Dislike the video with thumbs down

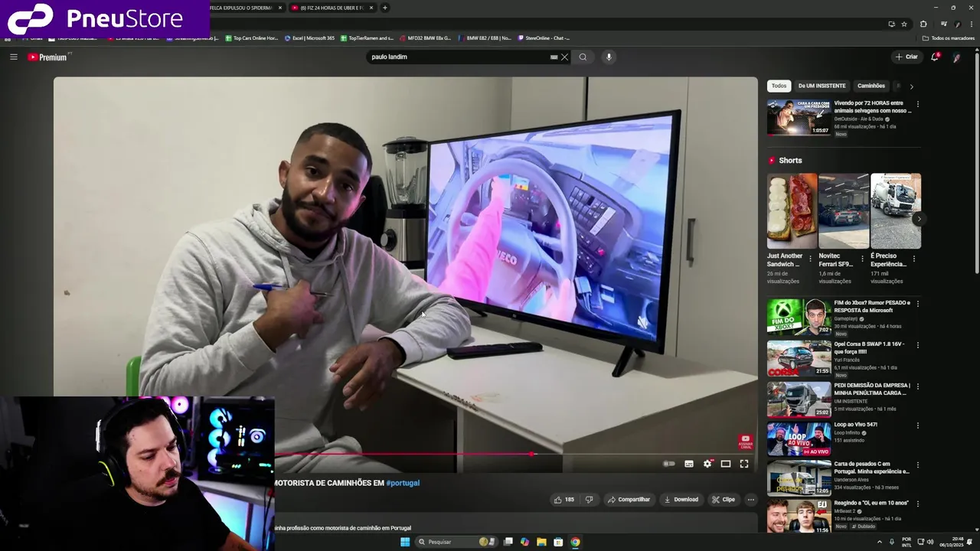coord(589,500)
